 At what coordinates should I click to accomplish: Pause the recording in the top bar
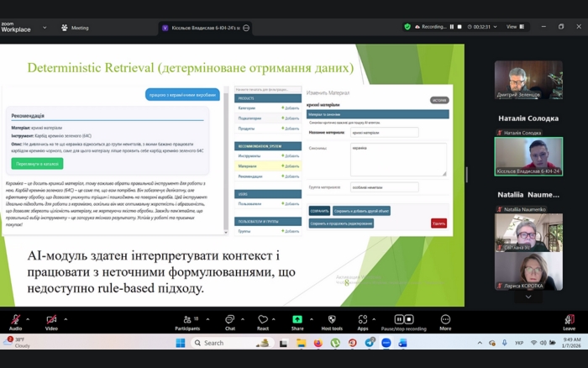coord(451,27)
